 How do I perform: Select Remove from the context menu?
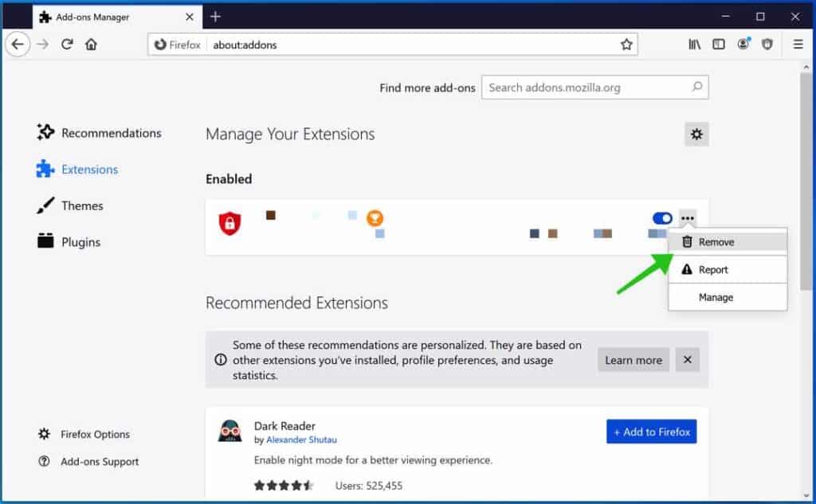[716, 241]
